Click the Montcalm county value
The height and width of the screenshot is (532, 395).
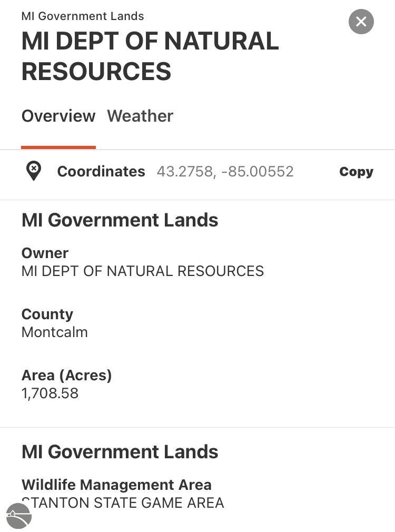(54, 332)
